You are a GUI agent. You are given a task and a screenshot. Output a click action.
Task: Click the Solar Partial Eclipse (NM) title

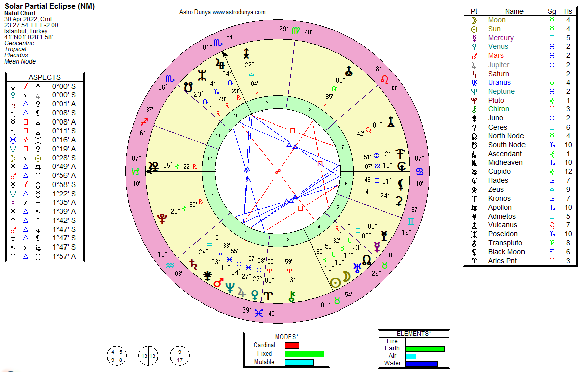49,6
